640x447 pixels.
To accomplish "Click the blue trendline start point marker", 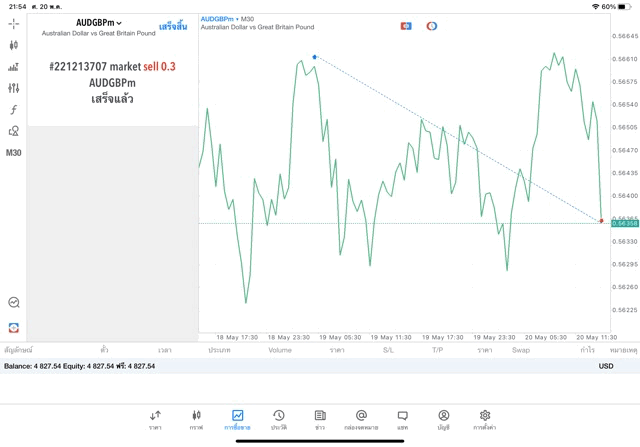I will click(315, 57).
